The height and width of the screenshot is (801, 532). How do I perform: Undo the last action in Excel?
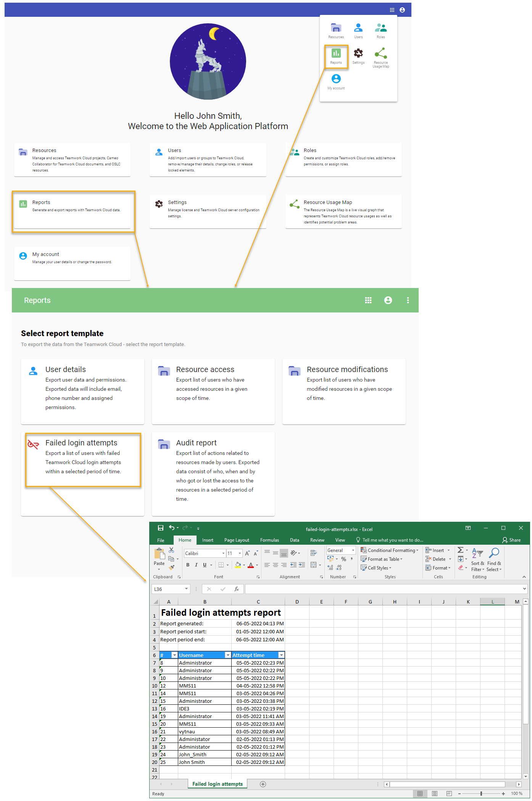tap(172, 528)
